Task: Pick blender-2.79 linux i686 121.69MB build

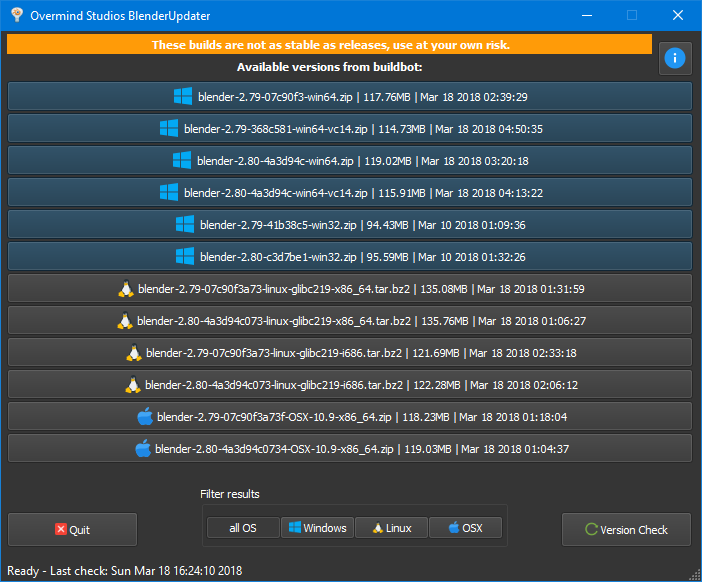Action: [x=350, y=353]
